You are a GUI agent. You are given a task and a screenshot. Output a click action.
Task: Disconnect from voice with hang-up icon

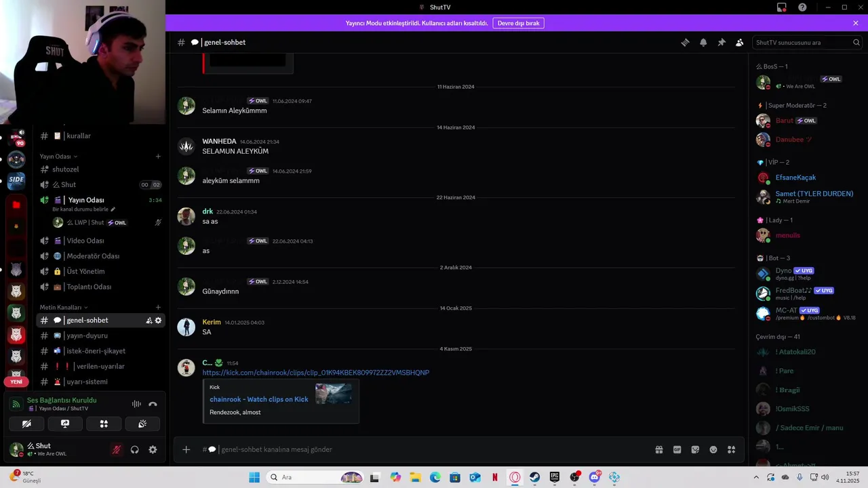(153, 404)
